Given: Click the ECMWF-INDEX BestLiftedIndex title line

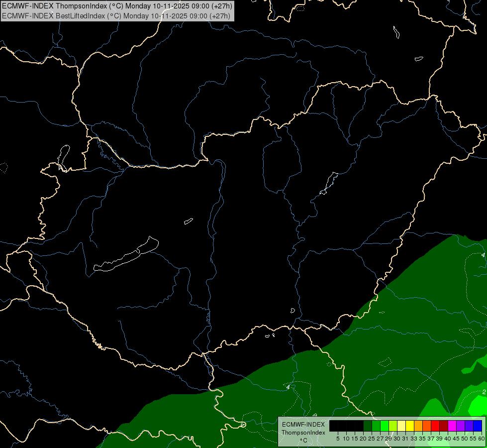Looking at the screenshot, I should tap(116, 16).
